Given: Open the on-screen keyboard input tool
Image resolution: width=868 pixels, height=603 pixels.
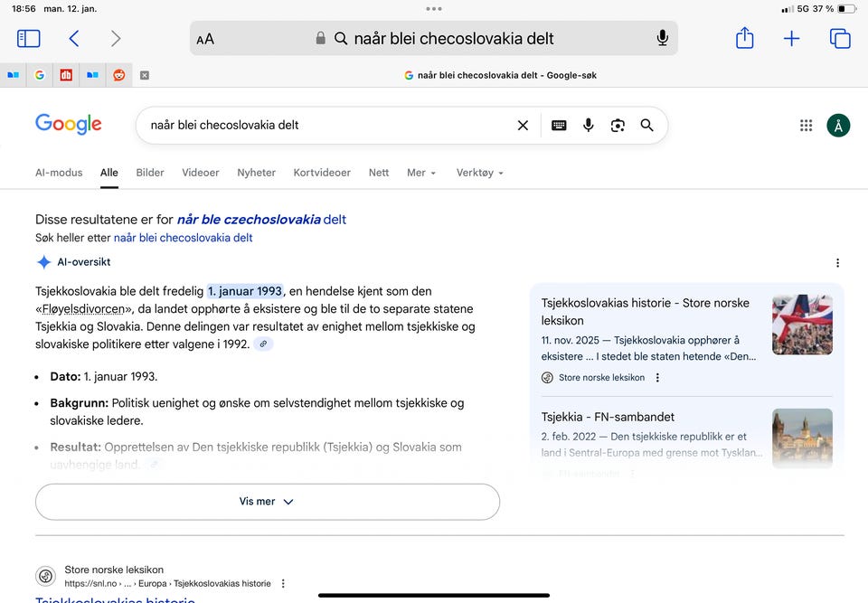Looking at the screenshot, I should click(x=559, y=126).
